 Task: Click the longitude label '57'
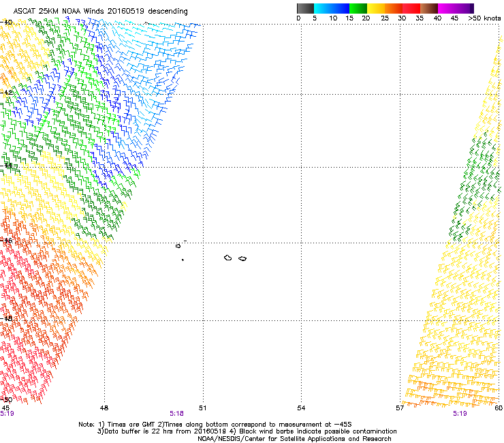pyautogui.click(x=400, y=408)
